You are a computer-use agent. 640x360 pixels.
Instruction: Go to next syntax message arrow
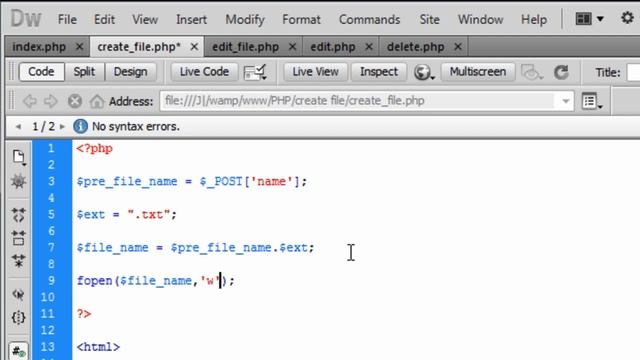coord(62,127)
